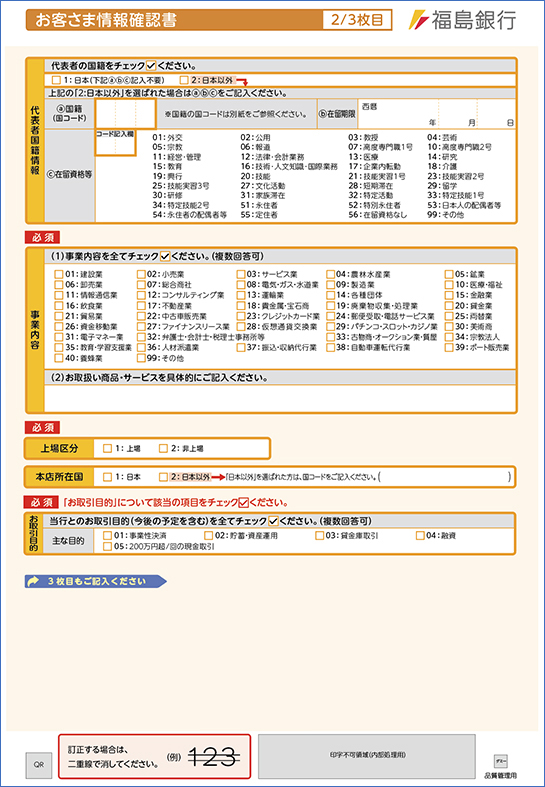
Task: Select '10: 医療・福祉' checkbox
Action: (x=449, y=285)
